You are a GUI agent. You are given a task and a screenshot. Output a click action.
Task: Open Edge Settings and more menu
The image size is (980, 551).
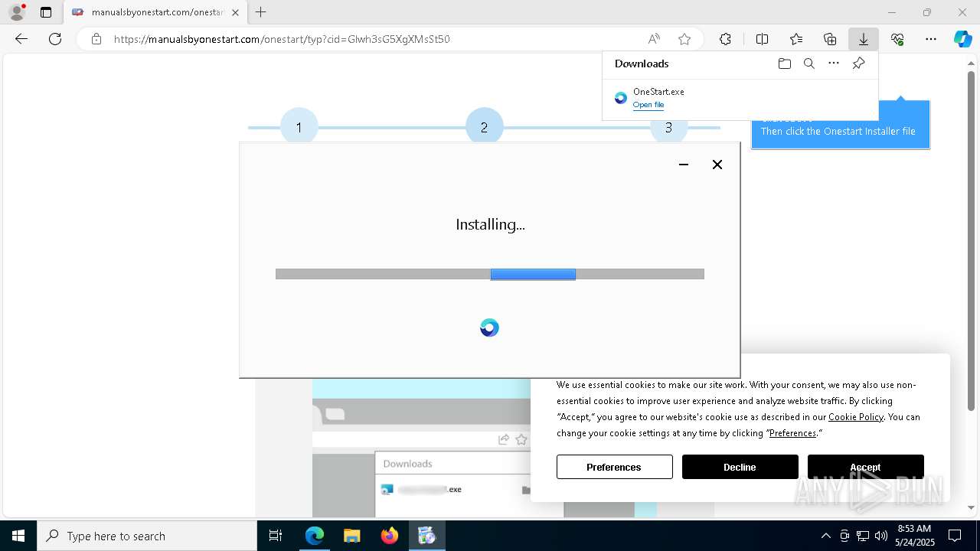tap(931, 39)
